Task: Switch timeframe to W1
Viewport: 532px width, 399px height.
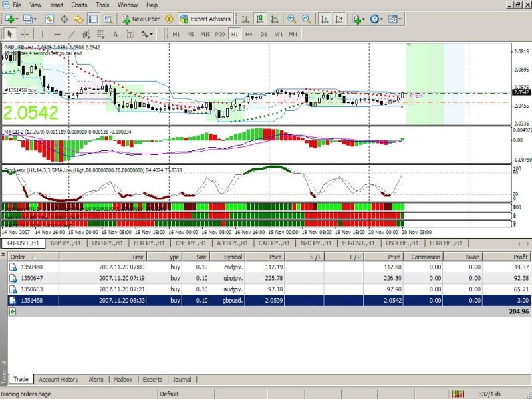Action: click(x=278, y=34)
